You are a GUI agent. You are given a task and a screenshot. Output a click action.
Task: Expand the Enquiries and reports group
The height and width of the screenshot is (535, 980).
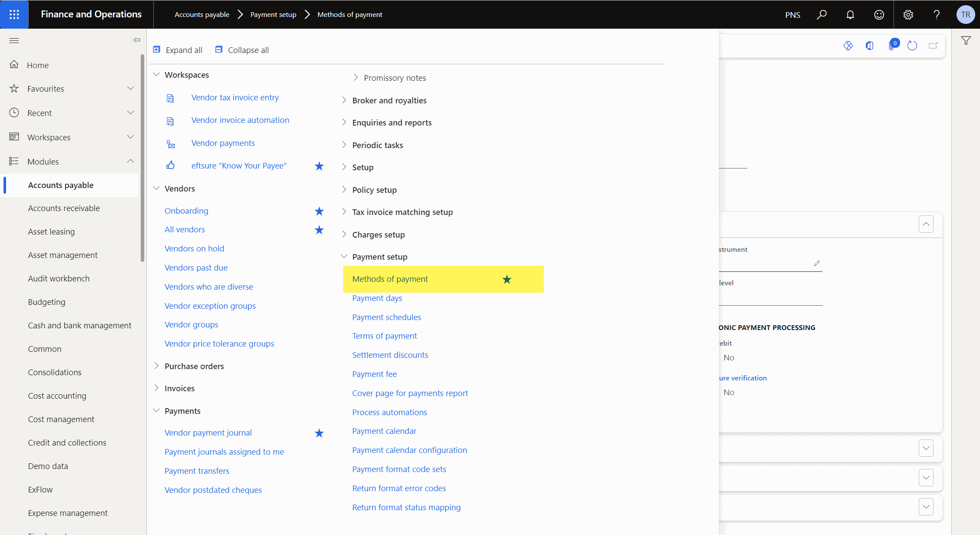coord(344,122)
